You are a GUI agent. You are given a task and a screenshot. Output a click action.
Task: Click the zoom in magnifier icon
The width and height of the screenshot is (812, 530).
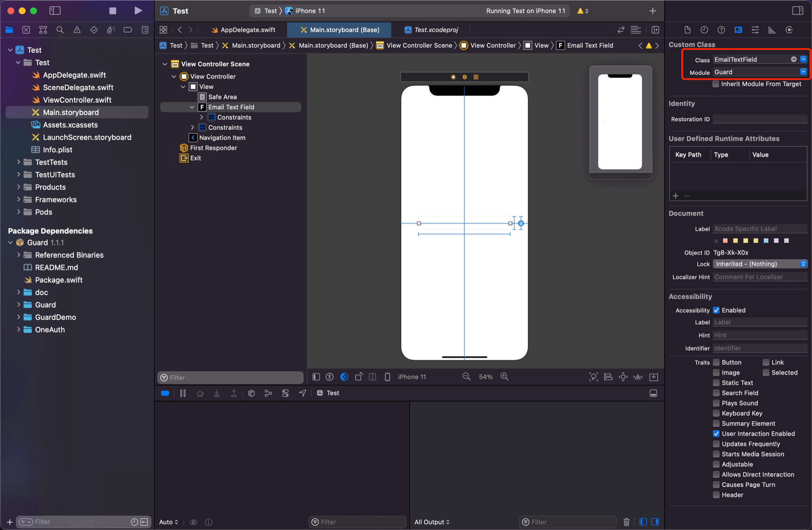tap(505, 376)
